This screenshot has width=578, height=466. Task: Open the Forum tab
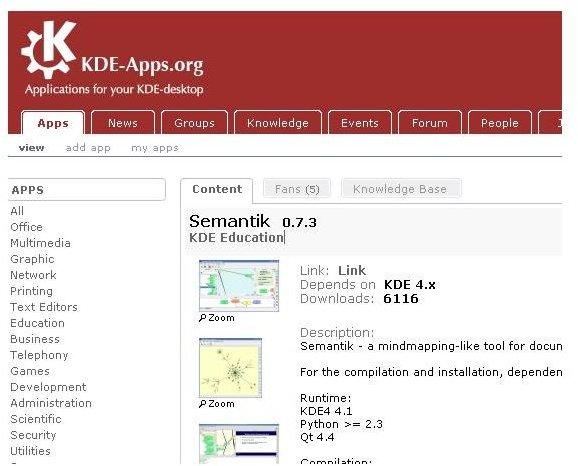point(430,123)
